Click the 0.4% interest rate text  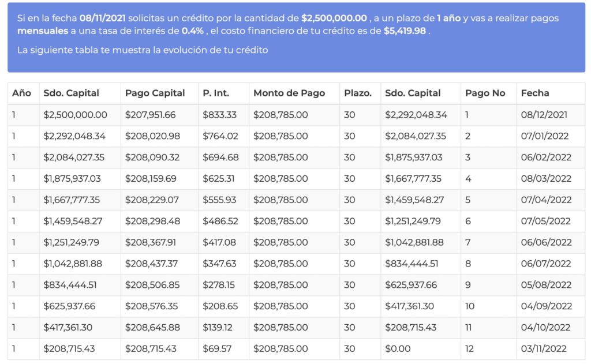pyautogui.click(x=193, y=31)
